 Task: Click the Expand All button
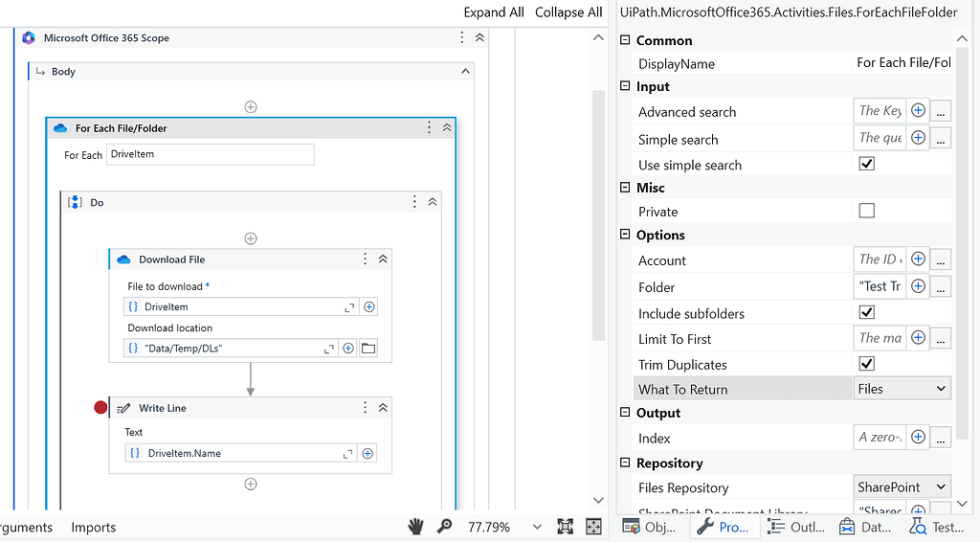pyautogui.click(x=494, y=12)
